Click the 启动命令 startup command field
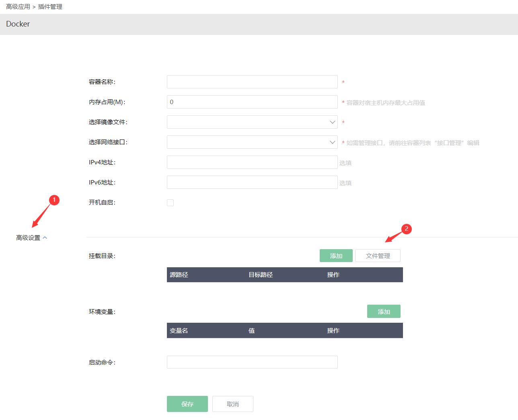 252,362
